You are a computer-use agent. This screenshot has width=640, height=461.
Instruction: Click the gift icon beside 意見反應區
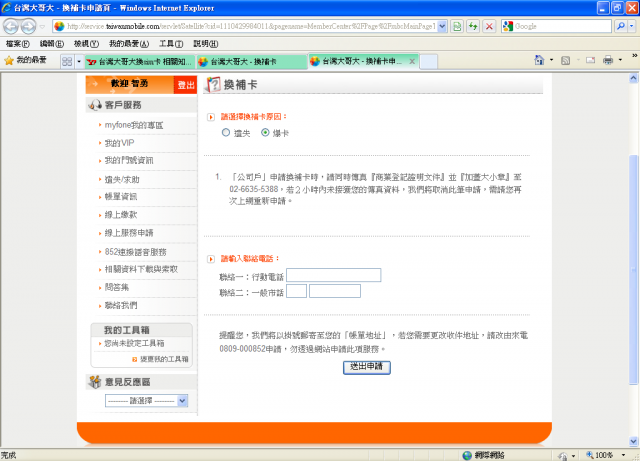[x=95, y=382]
